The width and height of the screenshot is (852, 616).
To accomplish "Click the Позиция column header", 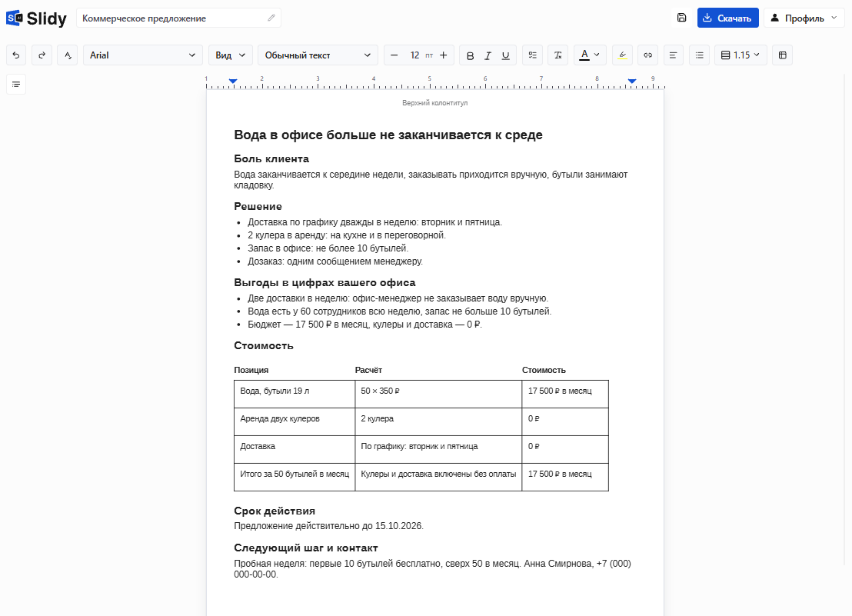I will [251, 370].
